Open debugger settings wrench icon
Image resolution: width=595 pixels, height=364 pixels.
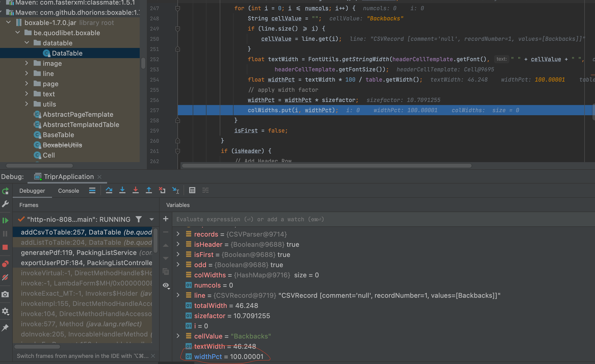5,204
